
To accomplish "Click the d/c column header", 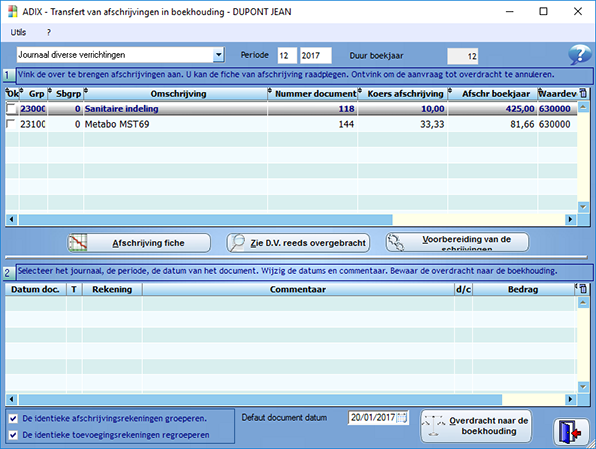I will (x=463, y=289).
